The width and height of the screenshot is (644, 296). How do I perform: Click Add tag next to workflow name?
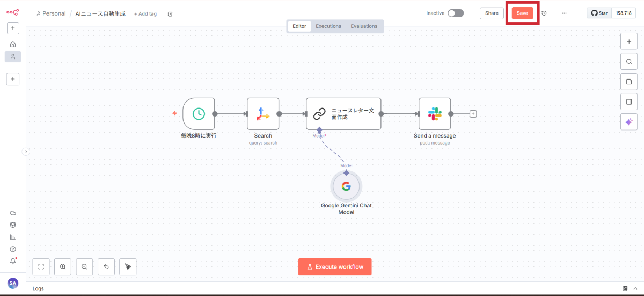click(145, 13)
